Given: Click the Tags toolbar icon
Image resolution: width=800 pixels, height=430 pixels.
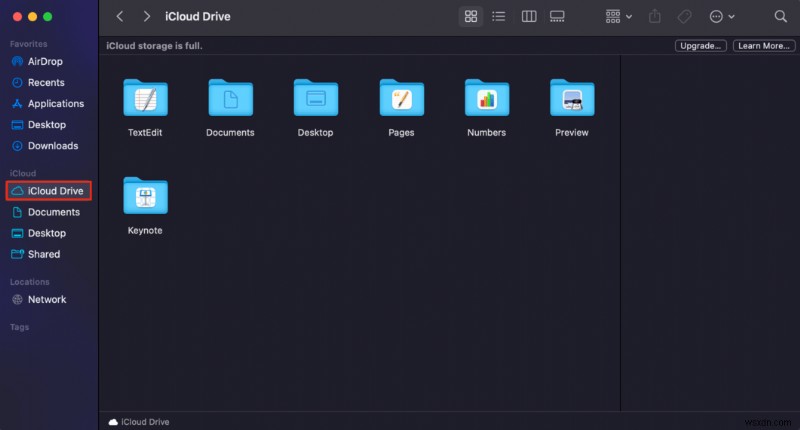Looking at the screenshot, I should [684, 17].
